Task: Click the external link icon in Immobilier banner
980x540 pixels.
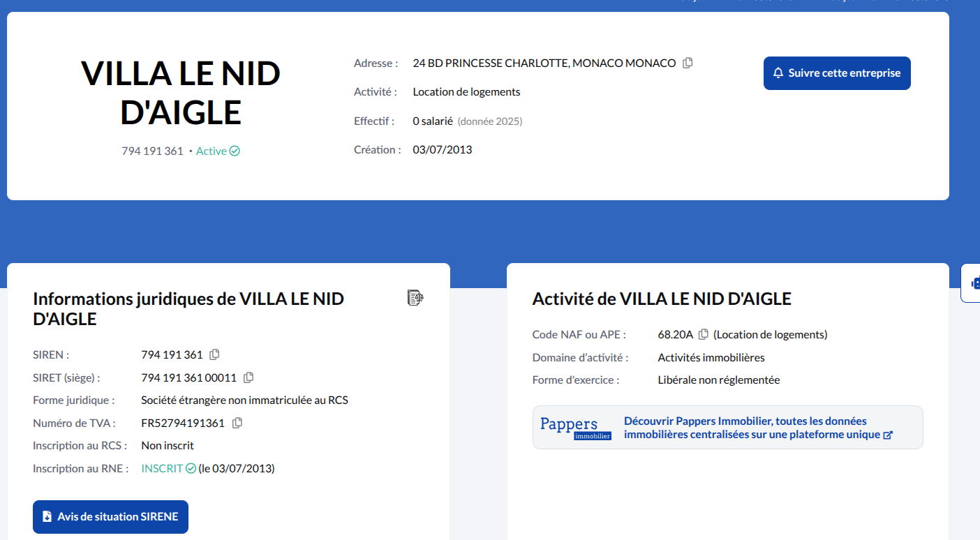Action: click(888, 435)
